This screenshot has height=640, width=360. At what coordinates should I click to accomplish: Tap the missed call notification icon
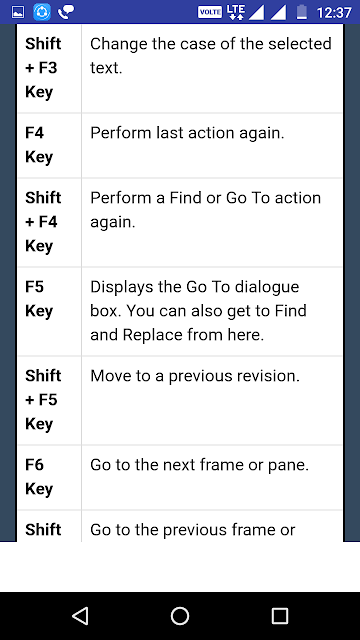(66, 12)
